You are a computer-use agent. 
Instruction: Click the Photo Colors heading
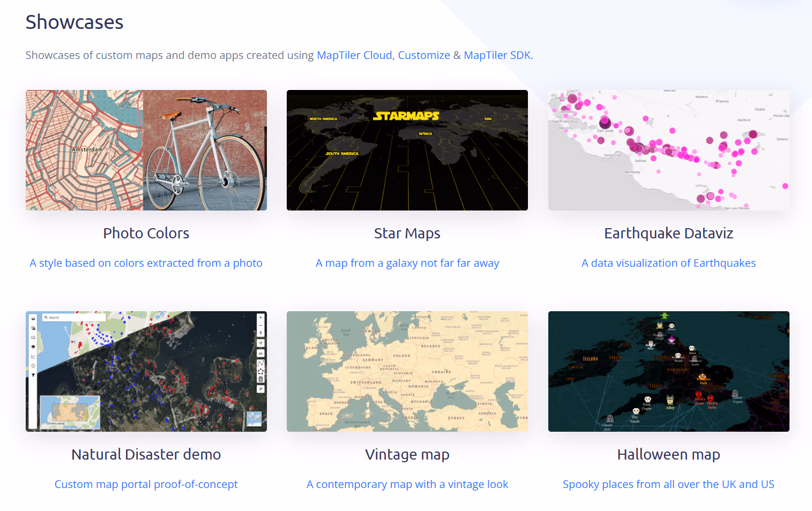point(146,234)
